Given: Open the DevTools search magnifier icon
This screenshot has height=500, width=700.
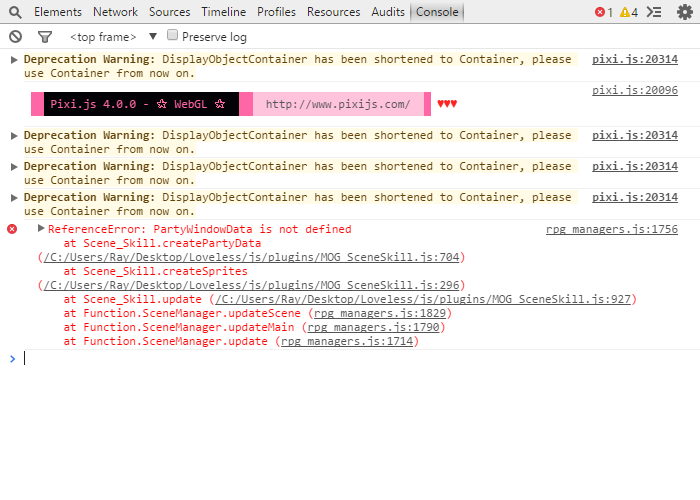Looking at the screenshot, I should tap(15, 12).
